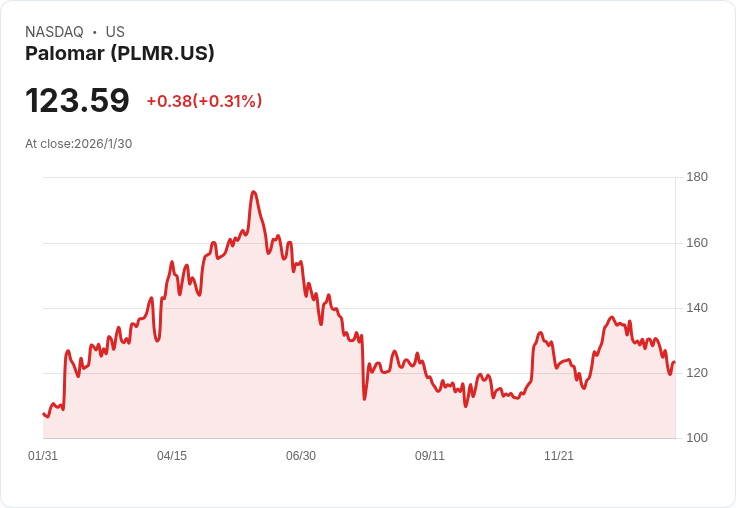Select the 09/11 date axis label
Screen dimensions: 736x508
pyautogui.click(x=429, y=455)
